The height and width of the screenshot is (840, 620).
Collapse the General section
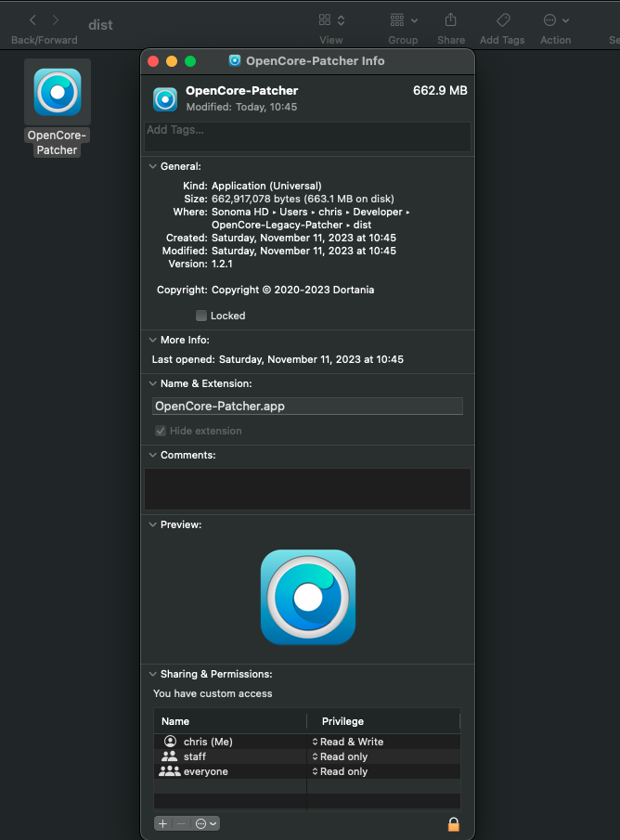coord(153,166)
